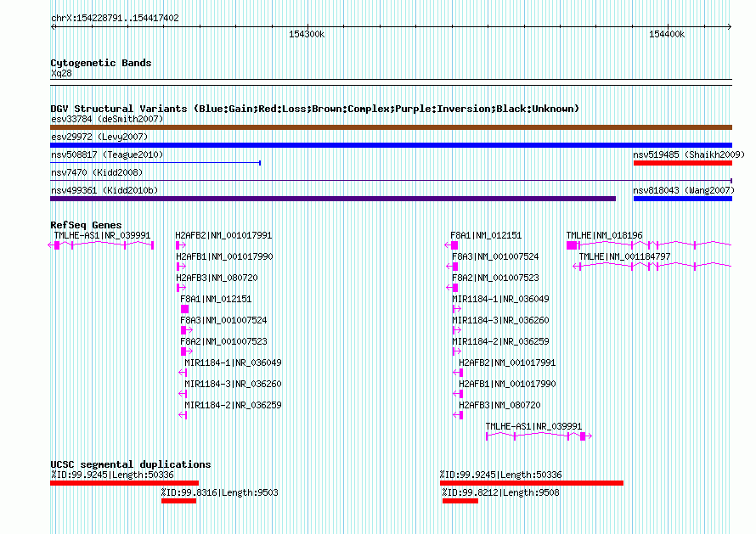Click the Cytogenetic Bands track title
Viewport: 756px width, 534px height.
(100, 63)
